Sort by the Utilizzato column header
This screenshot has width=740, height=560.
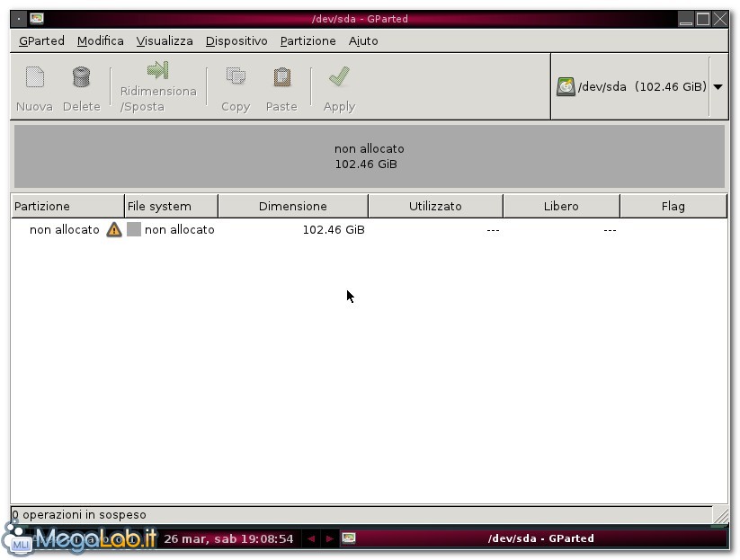[435, 206]
